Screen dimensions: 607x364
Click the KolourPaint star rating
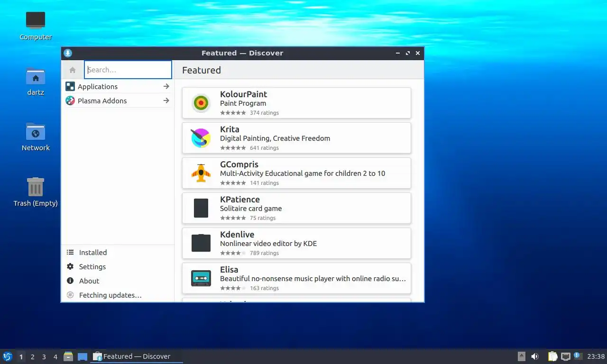coord(233,113)
